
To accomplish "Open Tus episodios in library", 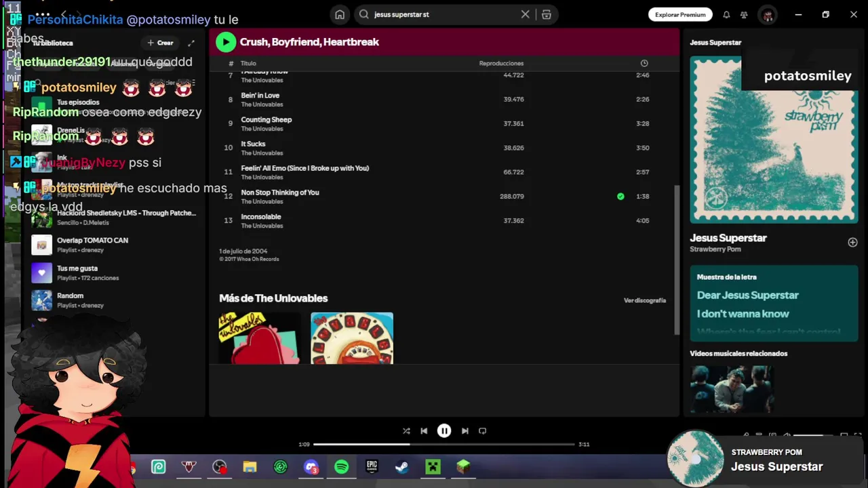I will tap(115, 106).
